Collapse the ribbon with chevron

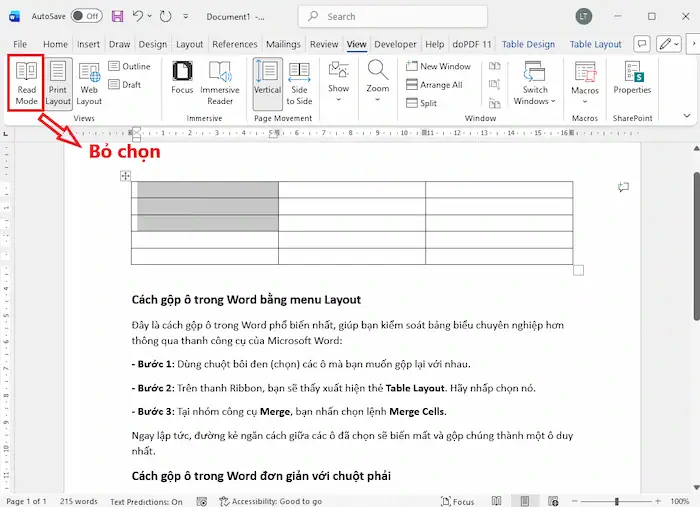pos(687,116)
